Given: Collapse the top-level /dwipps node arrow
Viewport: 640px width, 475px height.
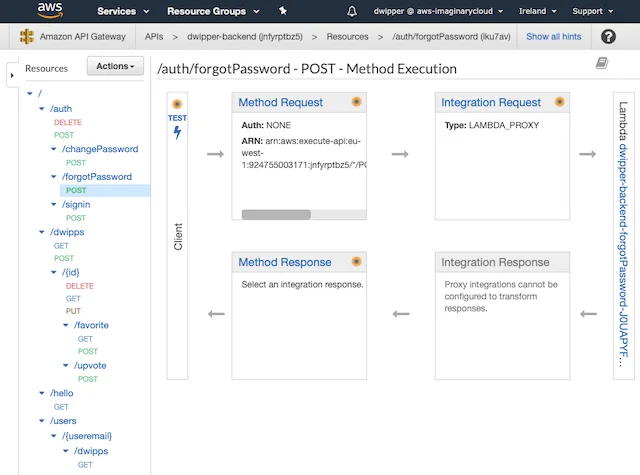Looking at the screenshot, I should tap(42, 232).
